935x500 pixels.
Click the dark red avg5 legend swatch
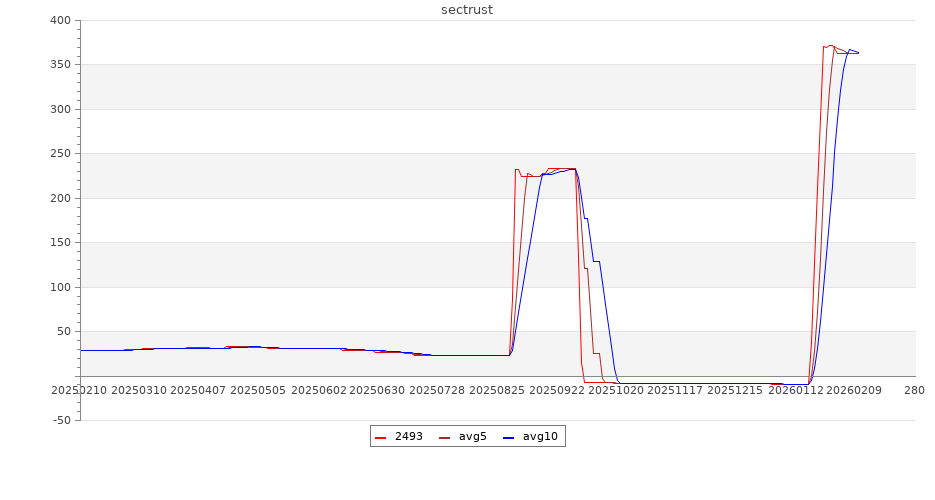click(445, 437)
